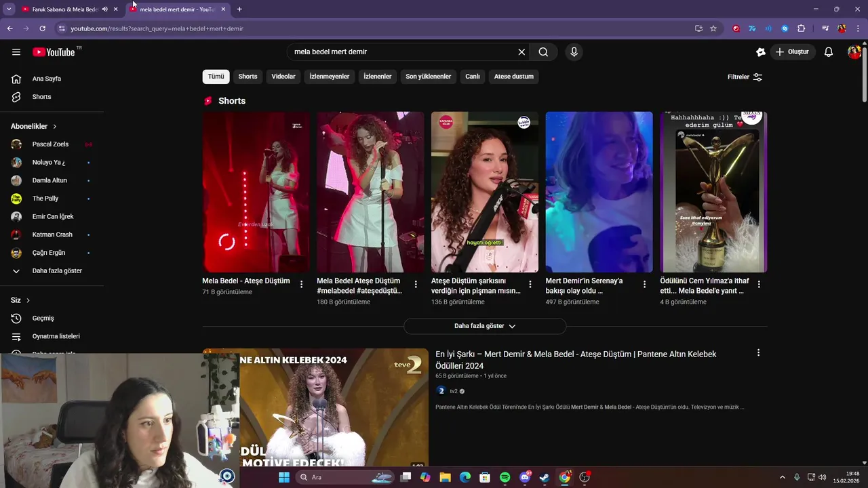The image size is (868, 488).
Task: Switch to the mela bedel mert demir tab
Action: point(176,9)
